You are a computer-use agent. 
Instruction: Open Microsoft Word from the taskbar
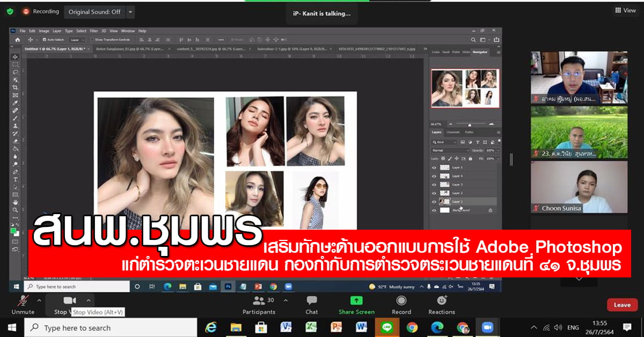click(x=361, y=327)
